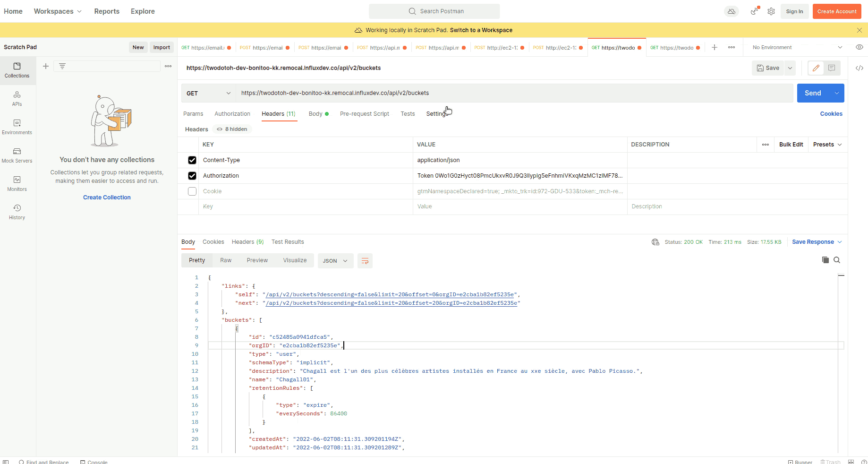Screen dimensions: 868x464
Task: Click the New button
Action: [x=138, y=47]
